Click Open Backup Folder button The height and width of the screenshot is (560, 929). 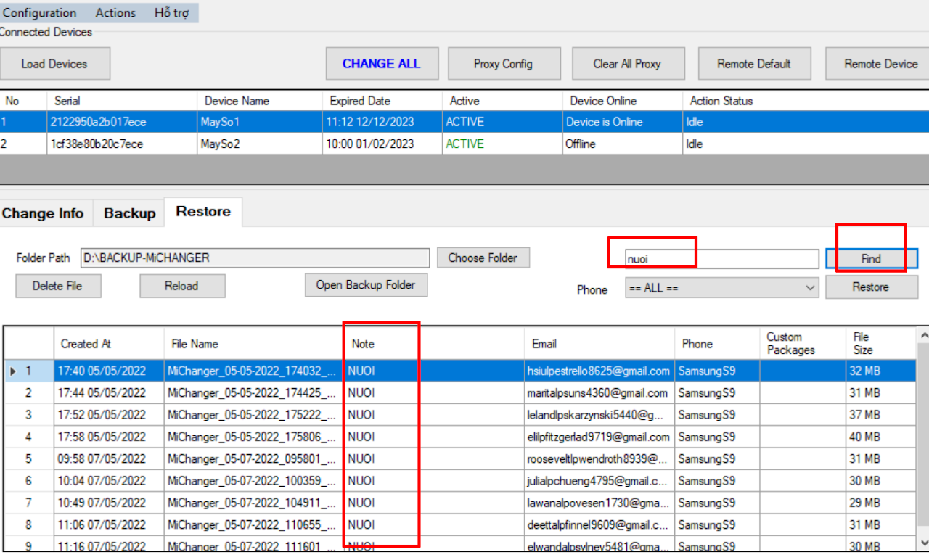click(x=366, y=285)
